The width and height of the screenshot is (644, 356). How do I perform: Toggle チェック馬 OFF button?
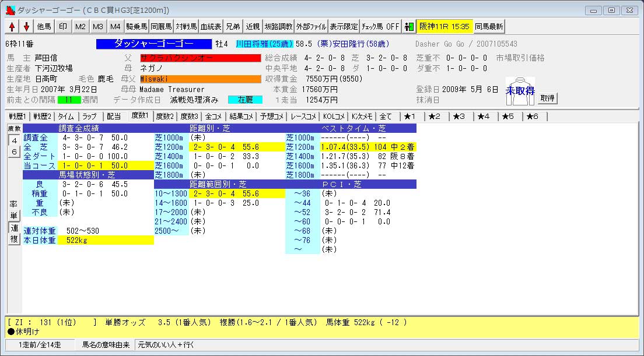pyautogui.click(x=380, y=27)
